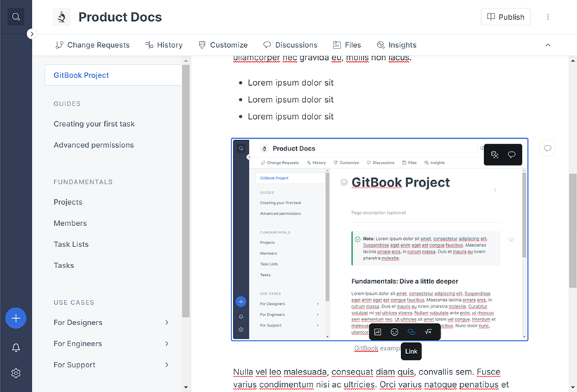
Task: Open the Discussions tab
Action: 291,45
